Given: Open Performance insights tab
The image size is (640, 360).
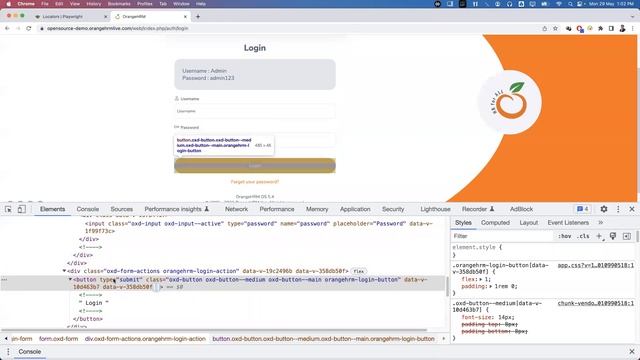Looking at the screenshot, I should 177,209.
